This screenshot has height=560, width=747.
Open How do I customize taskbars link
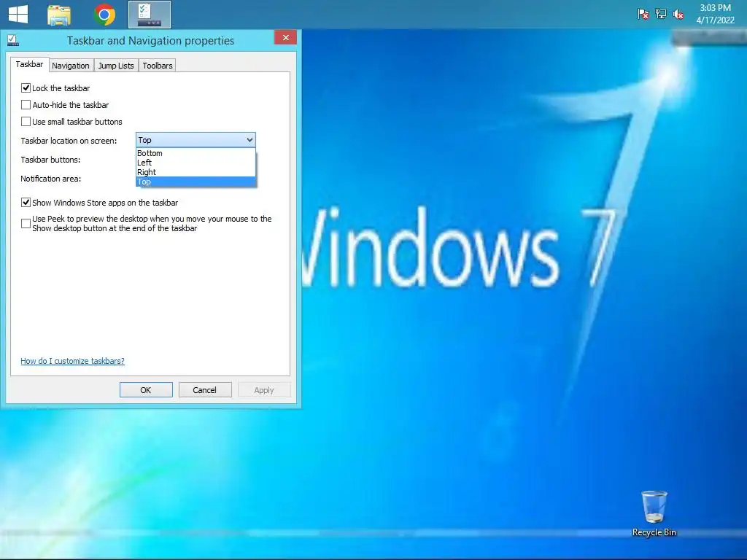coord(72,361)
